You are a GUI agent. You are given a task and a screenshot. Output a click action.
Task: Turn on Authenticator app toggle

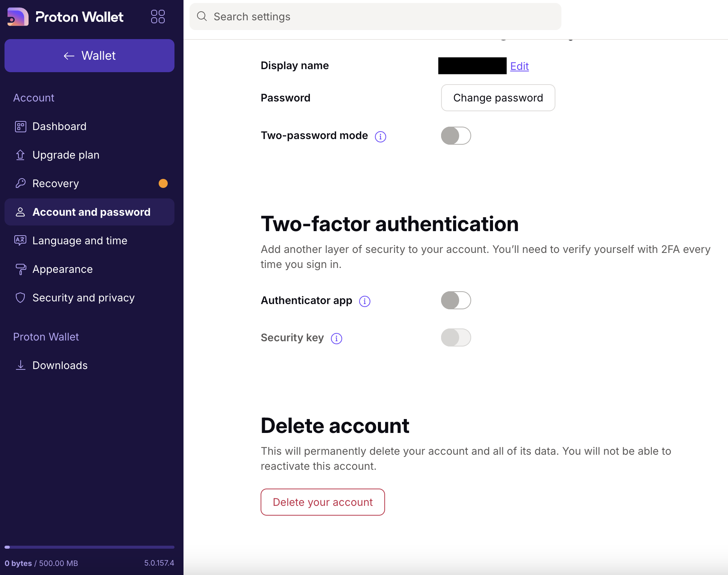tap(456, 300)
